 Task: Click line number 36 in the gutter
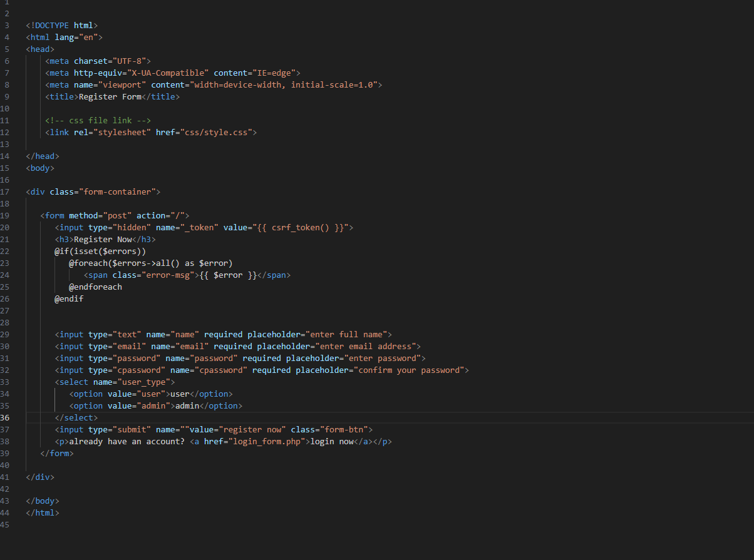pos(5,418)
